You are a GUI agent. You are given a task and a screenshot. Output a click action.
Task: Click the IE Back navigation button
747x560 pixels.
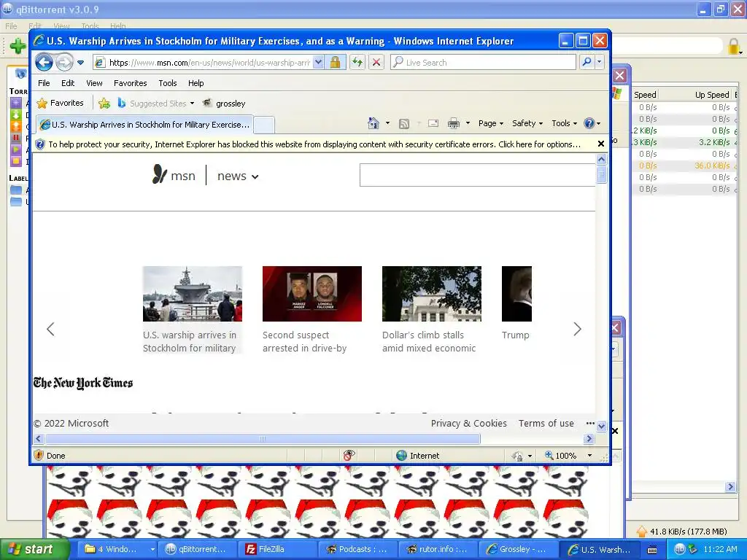(x=44, y=63)
